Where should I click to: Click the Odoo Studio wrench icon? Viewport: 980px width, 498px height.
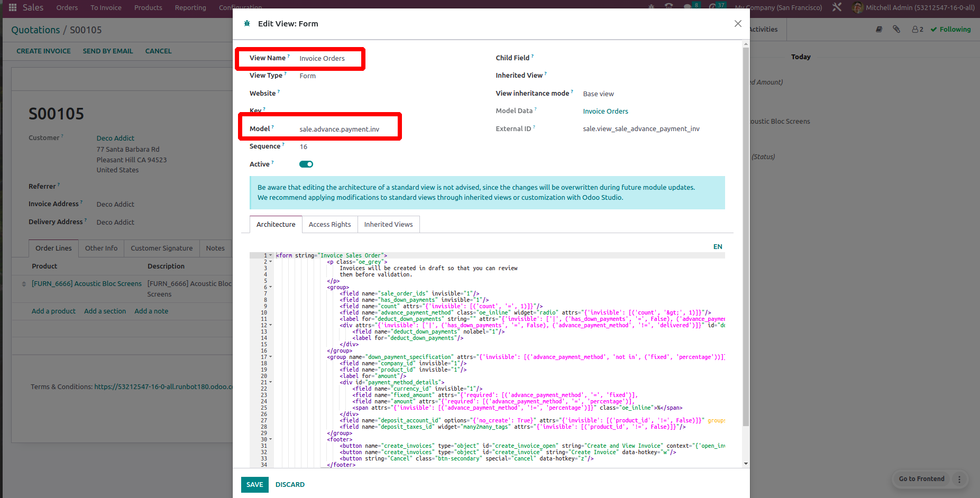tap(837, 7)
